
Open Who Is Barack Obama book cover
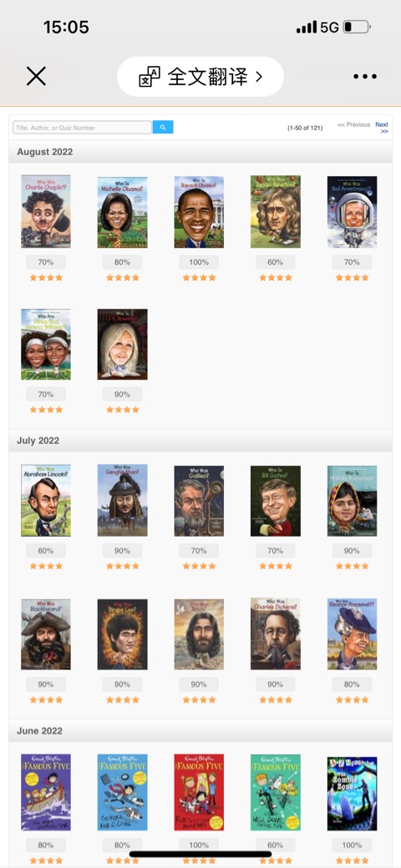(x=199, y=212)
